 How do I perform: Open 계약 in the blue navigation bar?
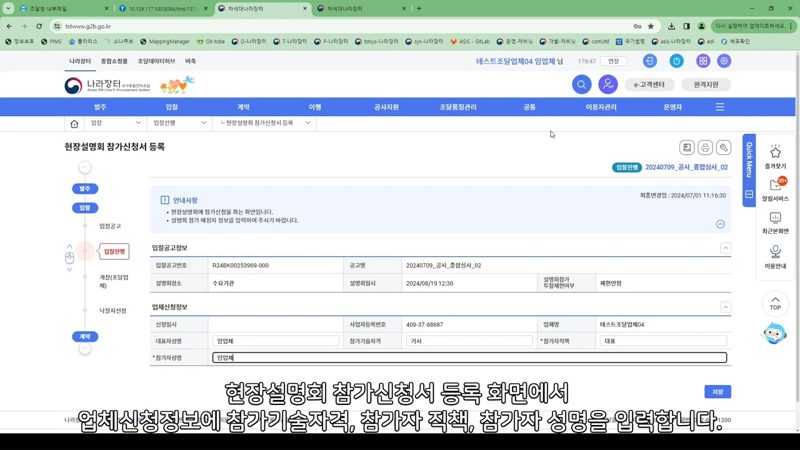(243, 107)
